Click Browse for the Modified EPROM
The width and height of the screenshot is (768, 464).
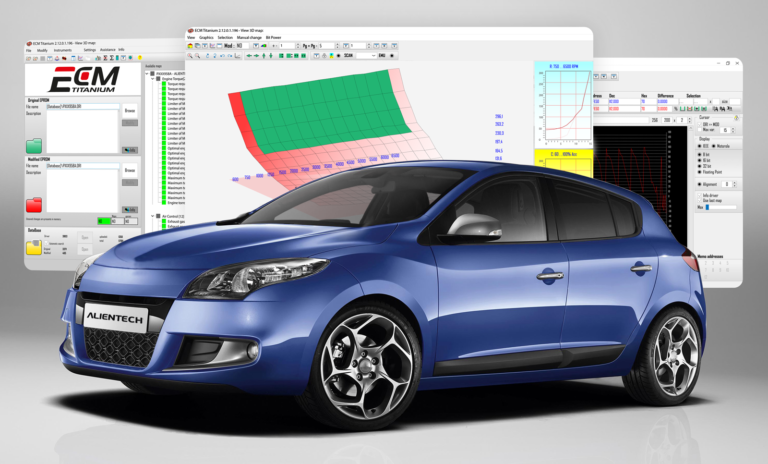(x=129, y=171)
